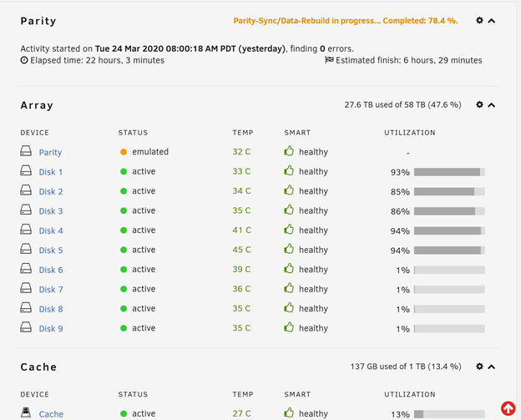The width and height of the screenshot is (521, 420).
Task: Click the Disk 1 green status dot
Action: (x=124, y=172)
